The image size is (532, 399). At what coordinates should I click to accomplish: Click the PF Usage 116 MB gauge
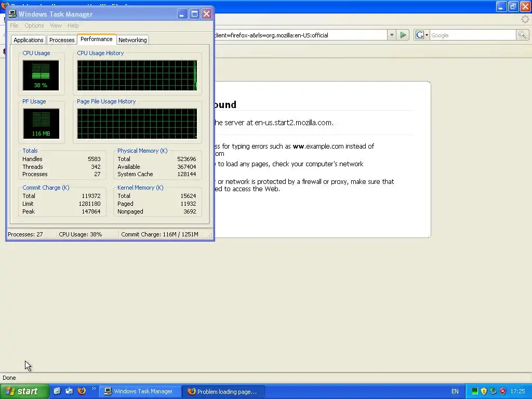[41, 124]
